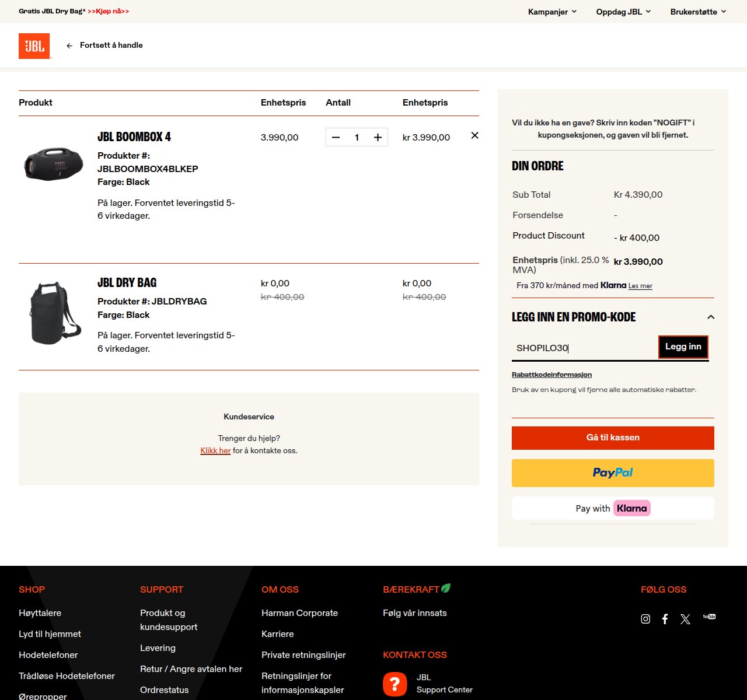The image size is (747, 700).
Task: Click the green leaf Bærekraft icon
Action: pos(446,588)
